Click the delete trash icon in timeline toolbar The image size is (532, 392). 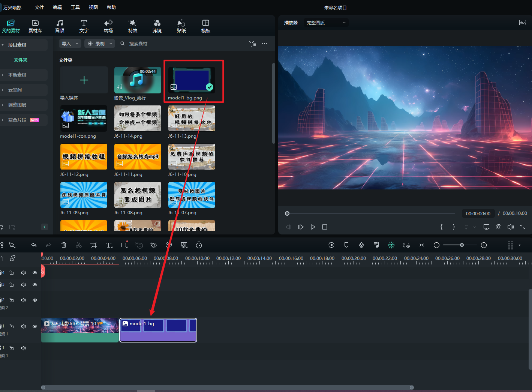click(64, 245)
